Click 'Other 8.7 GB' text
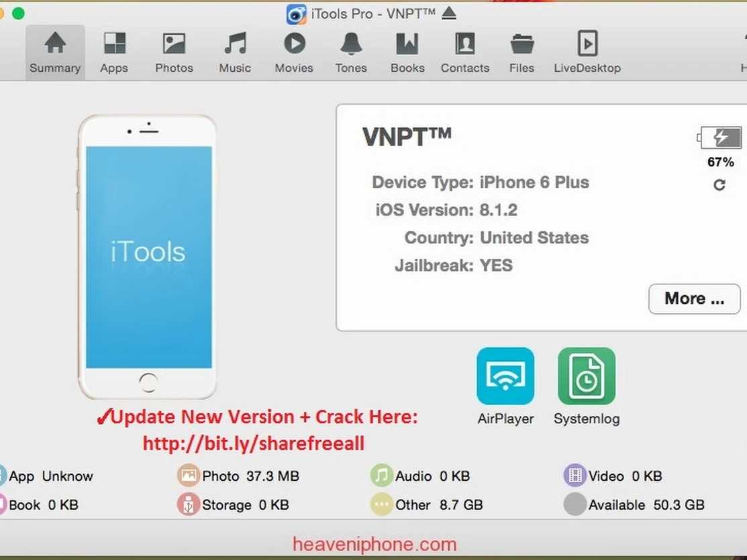747x560 pixels. coord(439,505)
